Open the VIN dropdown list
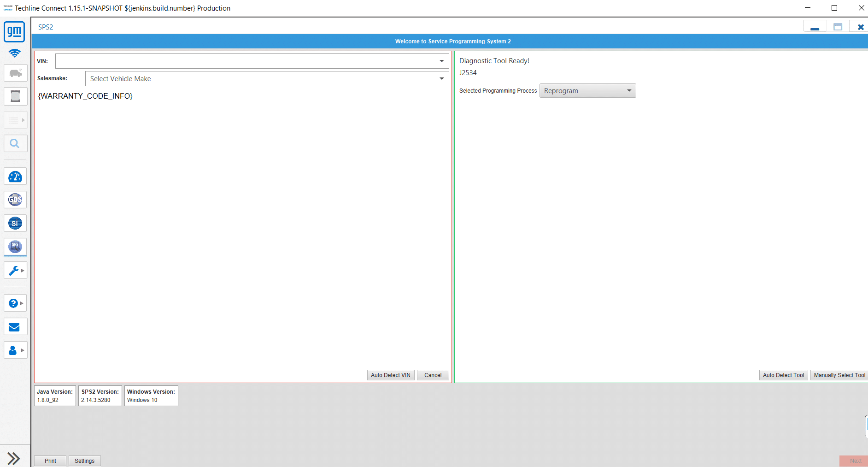 tap(441, 61)
